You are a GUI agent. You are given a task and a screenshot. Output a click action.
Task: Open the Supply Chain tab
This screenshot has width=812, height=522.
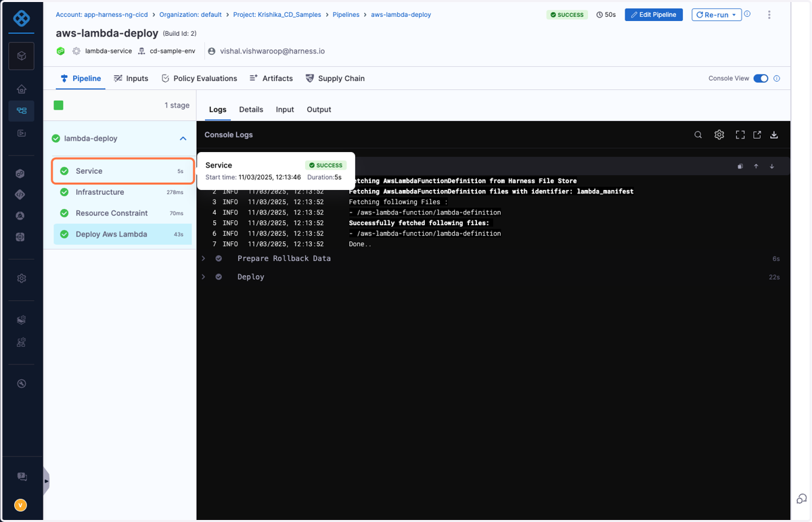[x=335, y=78]
